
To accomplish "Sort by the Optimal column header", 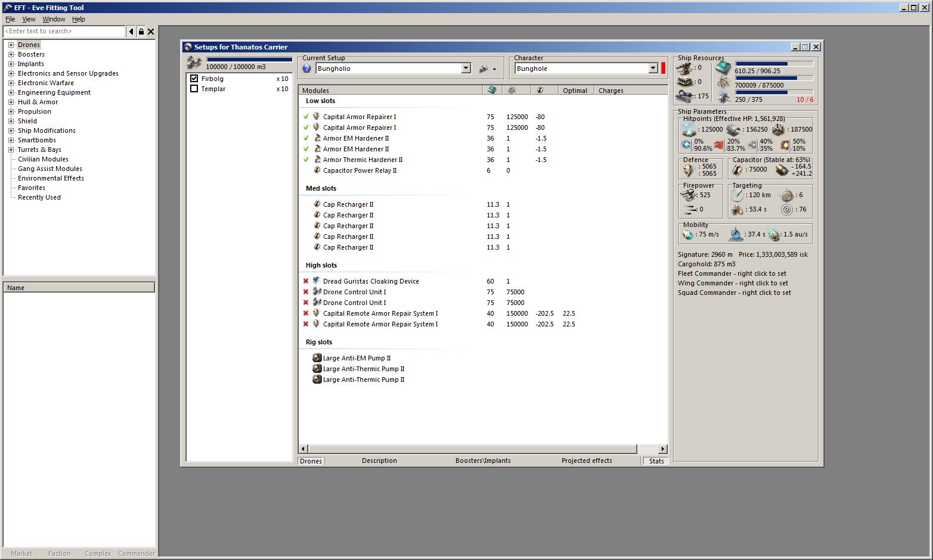I will (575, 91).
